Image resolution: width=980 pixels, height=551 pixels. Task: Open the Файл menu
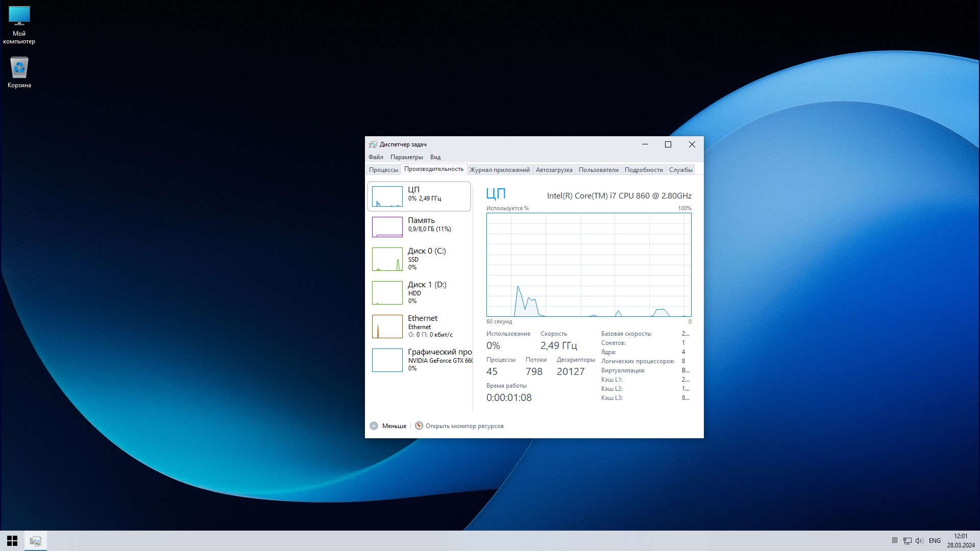376,157
